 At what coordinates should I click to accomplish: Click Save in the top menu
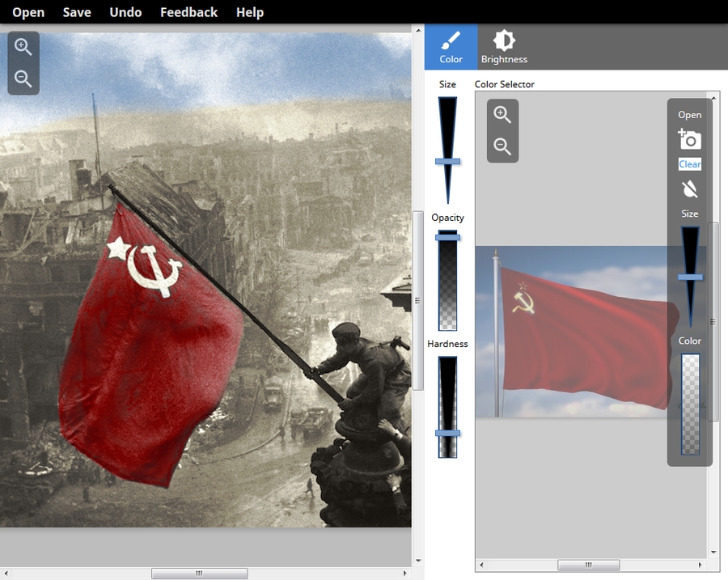coord(77,12)
